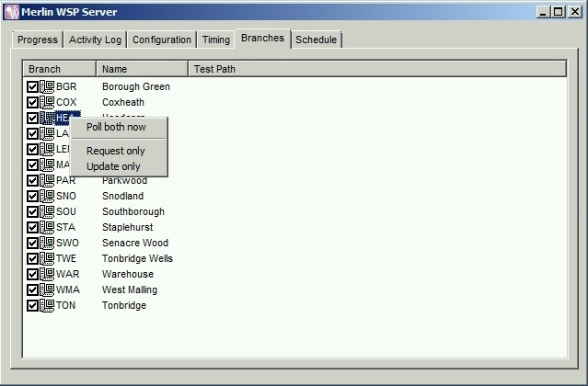Click the SNO branch computer icon
Viewport: 588px width, 386px height.
click(47, 196)
